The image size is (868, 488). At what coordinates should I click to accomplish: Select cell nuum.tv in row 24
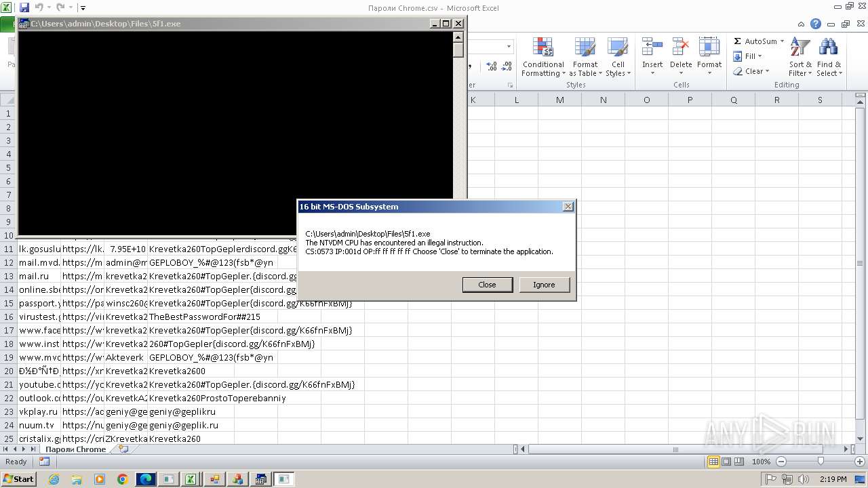(39, 425)
